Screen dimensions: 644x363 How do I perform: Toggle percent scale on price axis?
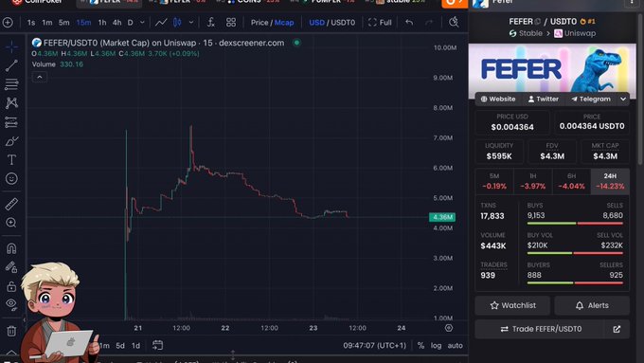point(420,346)
